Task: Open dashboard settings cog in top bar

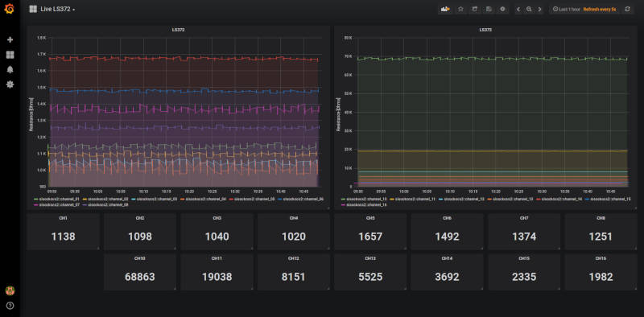Action: pos(502,9)
